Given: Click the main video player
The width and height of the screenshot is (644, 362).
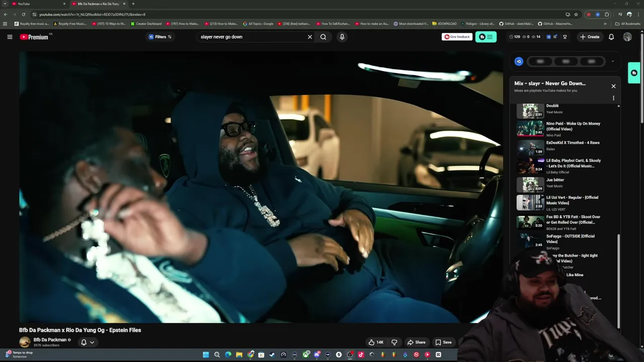Looking at the screenshot, I should [261, 187].
